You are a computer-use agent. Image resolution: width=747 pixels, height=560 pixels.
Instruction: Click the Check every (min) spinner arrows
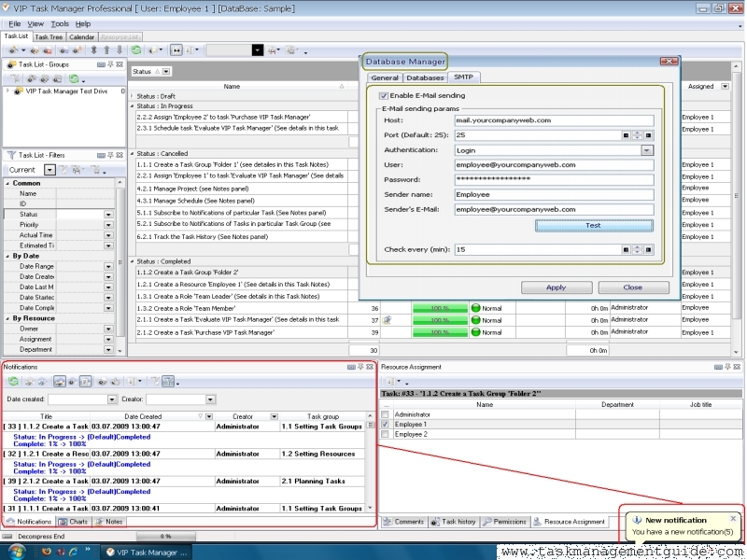tap(637, 249)
